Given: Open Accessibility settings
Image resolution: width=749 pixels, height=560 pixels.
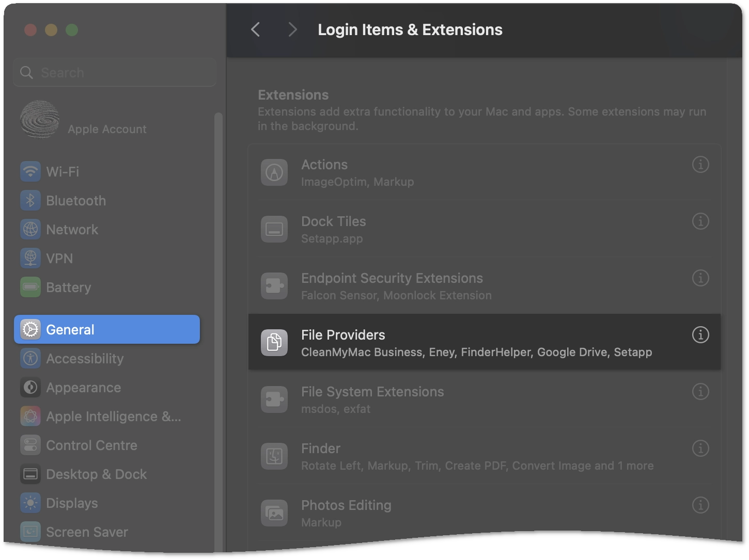Looking at the screenshot, I should (107, 358).
